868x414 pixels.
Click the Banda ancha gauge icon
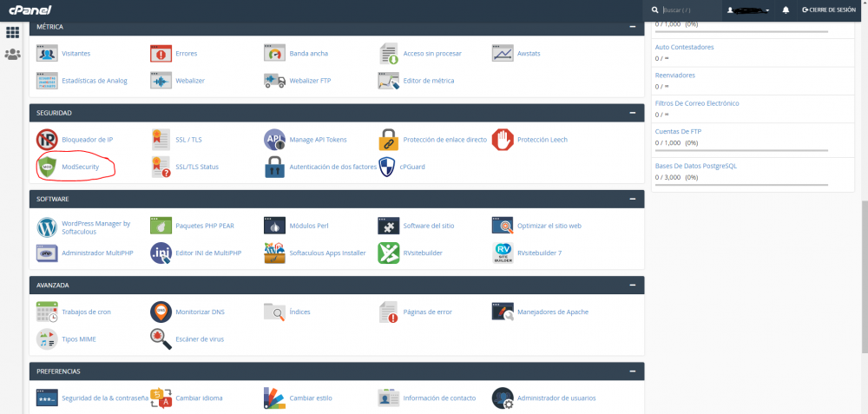274,53
